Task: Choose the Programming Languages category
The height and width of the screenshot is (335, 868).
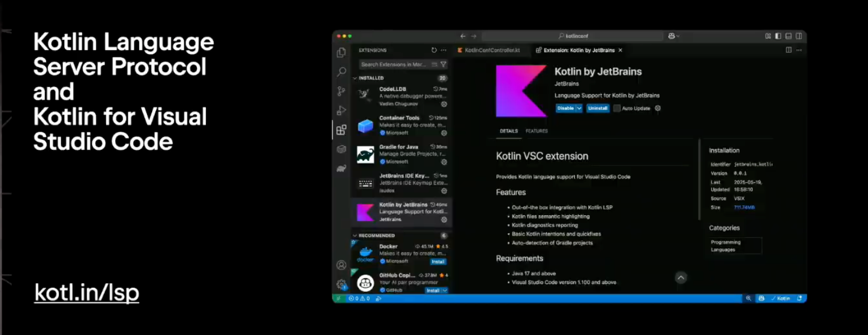Action: pyautogui.click(x=735, y=246)
